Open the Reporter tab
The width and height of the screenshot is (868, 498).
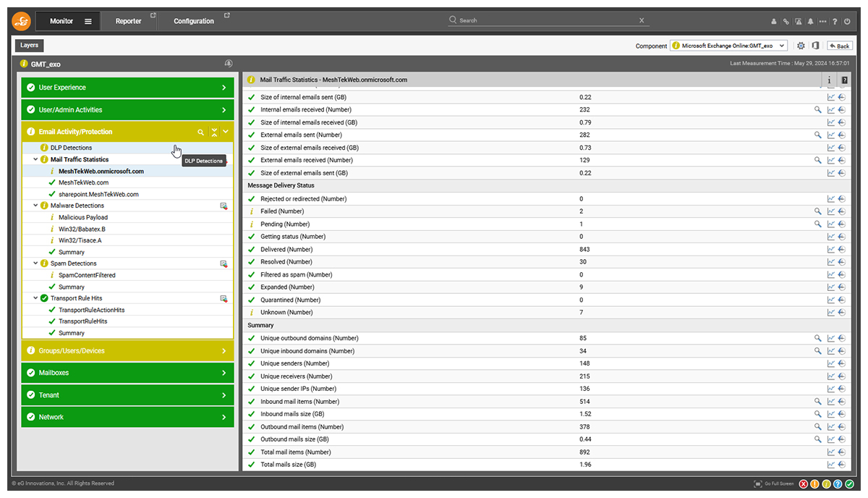(x=129, y=22)
